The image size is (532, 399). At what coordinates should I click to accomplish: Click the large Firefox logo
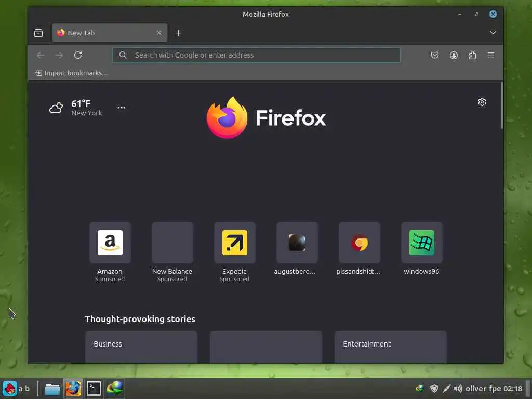click(x=267, y=118)
